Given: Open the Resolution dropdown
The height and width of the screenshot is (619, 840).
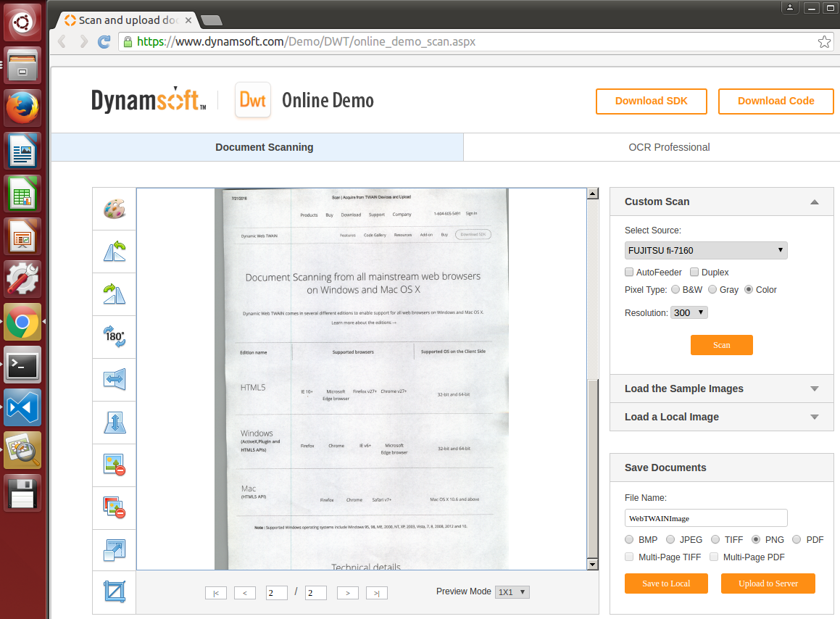Looking at the screenshot, I should 689,313.
